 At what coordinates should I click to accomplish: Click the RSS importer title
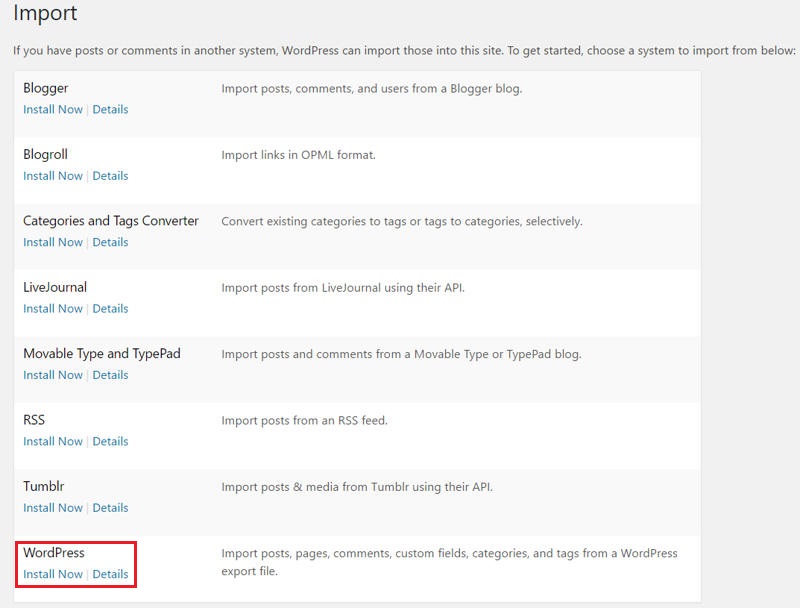coord(35,419)
